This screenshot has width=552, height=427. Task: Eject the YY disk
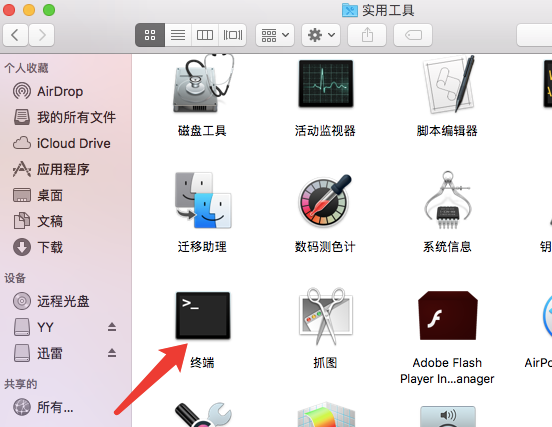(x=112, y=327)
